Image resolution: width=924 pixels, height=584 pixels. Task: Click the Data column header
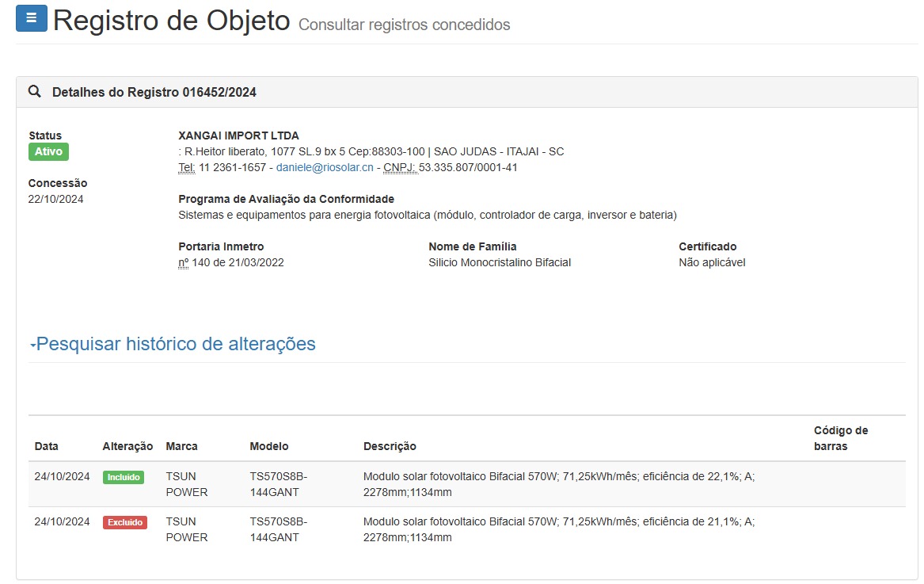[x=47, y=447]
